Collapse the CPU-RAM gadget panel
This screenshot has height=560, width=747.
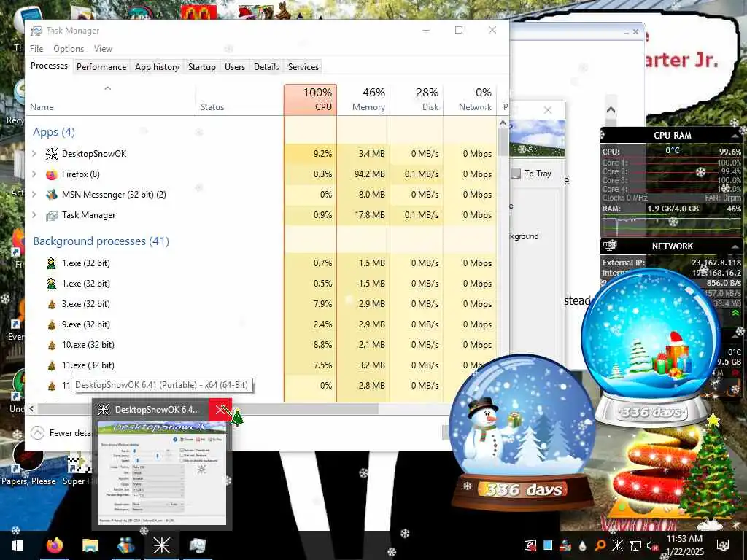tap(735, 136)
